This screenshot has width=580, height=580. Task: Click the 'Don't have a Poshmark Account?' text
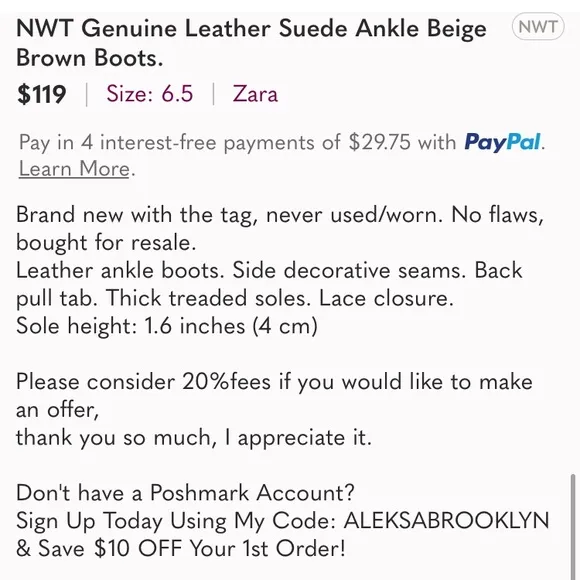tap(185, 493)
